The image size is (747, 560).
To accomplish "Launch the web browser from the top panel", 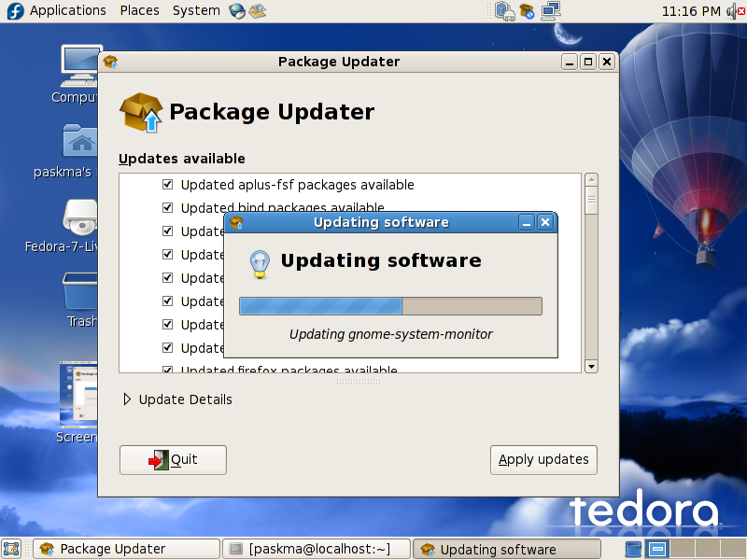I will tap(237, 10).
